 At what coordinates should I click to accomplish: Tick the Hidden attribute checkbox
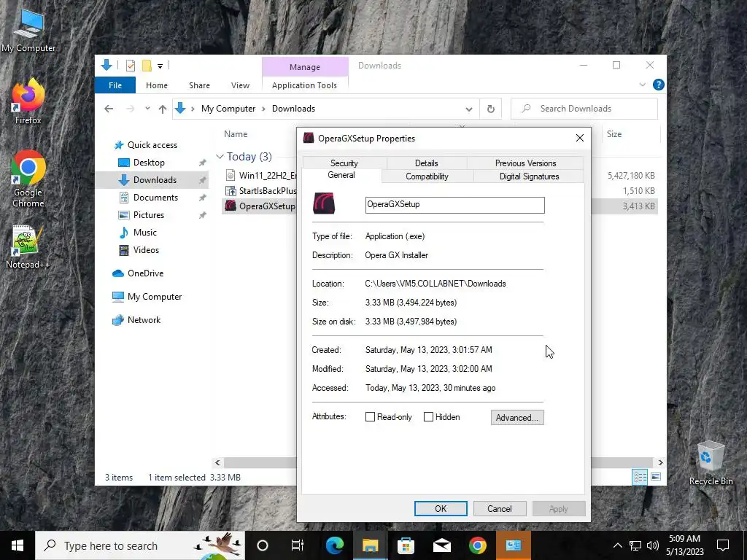[x=428, y=416]
